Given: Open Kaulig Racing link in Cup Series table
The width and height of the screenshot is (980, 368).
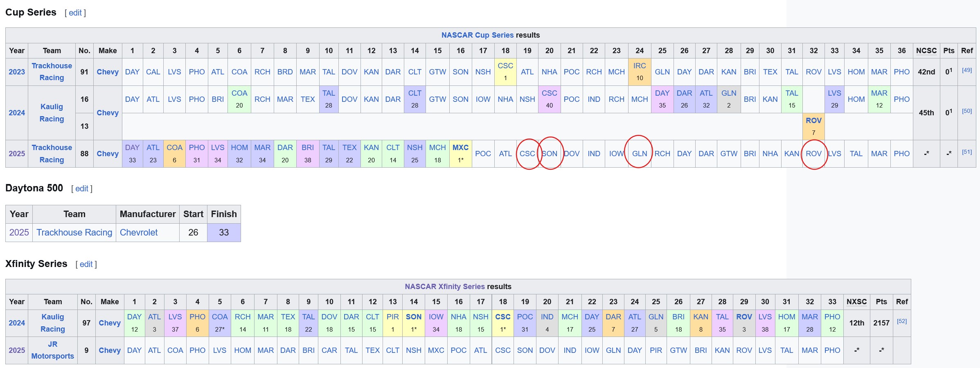Looking at the screenshot, I should click(x=52, y=113).
